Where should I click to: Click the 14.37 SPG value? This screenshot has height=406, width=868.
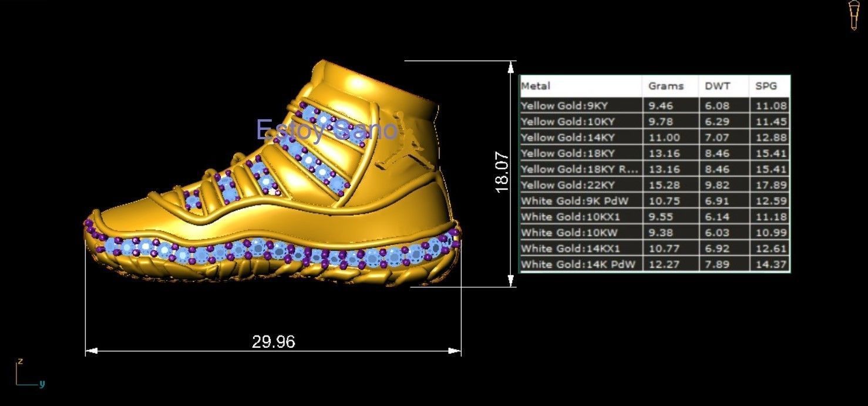(771, 264)
